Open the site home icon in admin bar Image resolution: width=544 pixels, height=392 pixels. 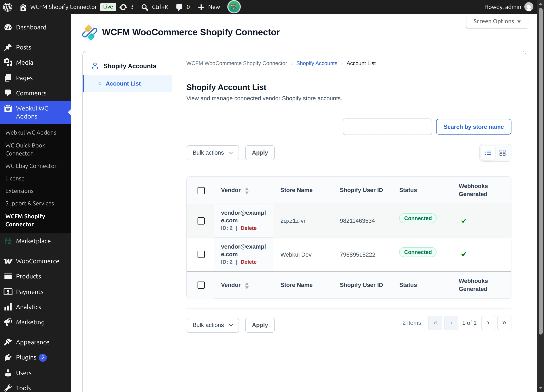tap(23, 7)
